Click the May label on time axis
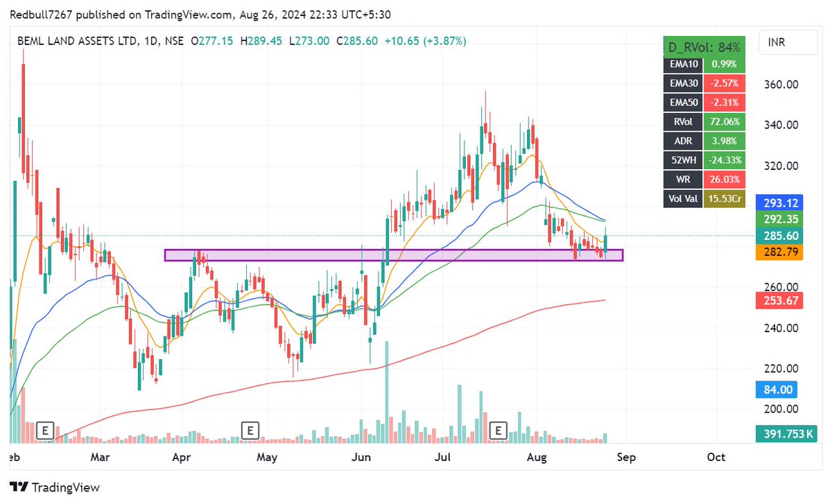 point(267,458)
